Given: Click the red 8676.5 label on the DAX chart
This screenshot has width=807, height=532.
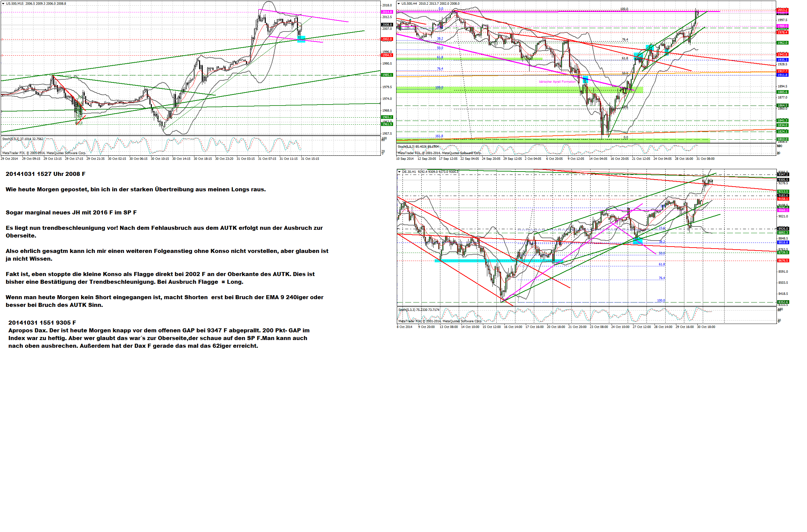Looking at the screenshot, I should click(x=783, y=261).
